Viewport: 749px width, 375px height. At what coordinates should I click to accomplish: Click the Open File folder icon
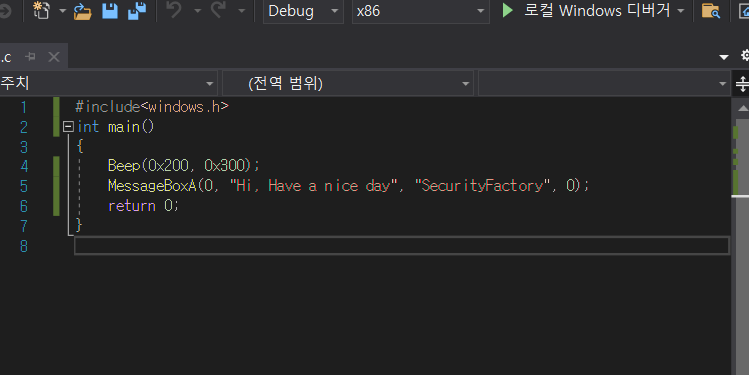(83, 11)
